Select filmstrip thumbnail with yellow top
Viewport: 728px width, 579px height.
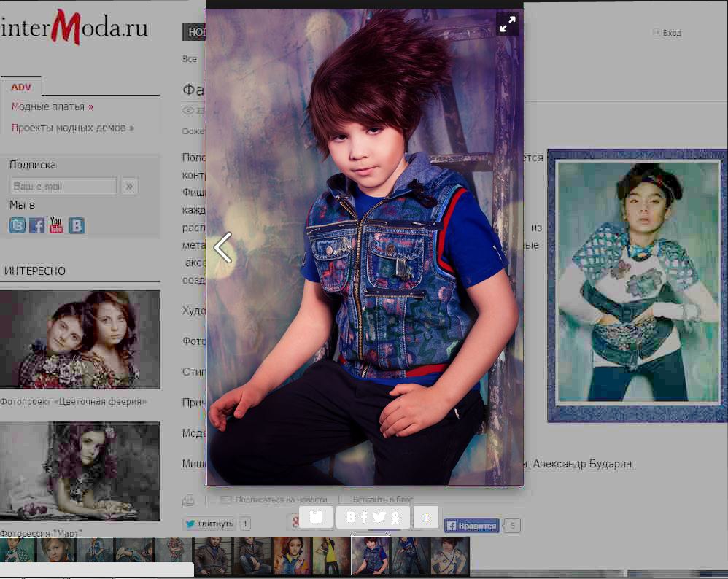click(x=331, y=556)
